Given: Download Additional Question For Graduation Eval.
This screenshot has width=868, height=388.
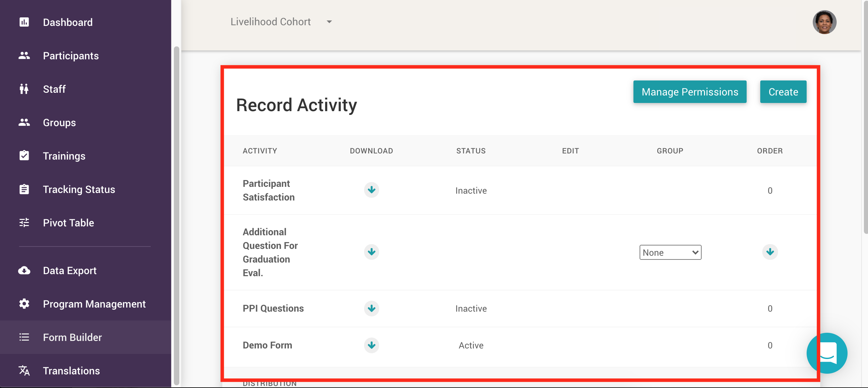Looking at the screenshot, I should (371, 252).
